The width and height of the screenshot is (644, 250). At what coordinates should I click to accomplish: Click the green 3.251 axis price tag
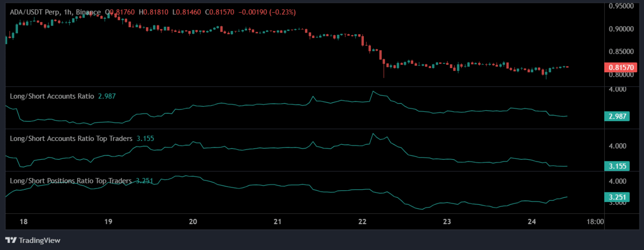(x=617, y=197)
